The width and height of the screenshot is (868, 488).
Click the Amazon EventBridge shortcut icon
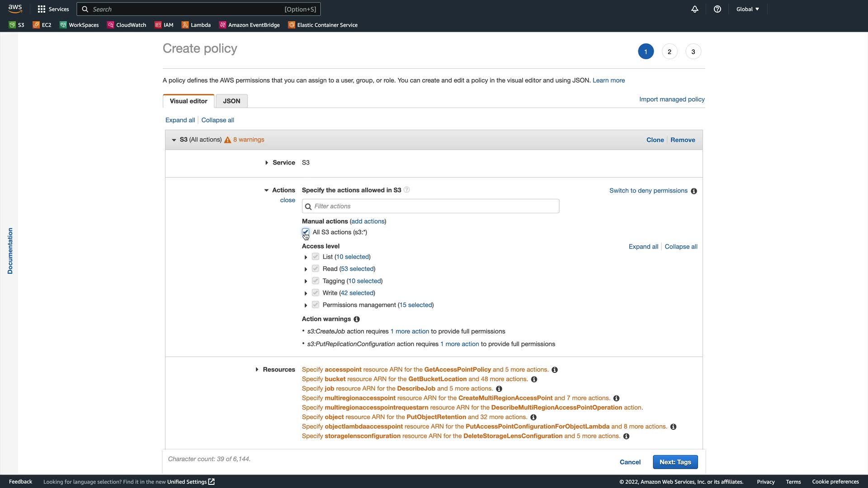(222, 25)
